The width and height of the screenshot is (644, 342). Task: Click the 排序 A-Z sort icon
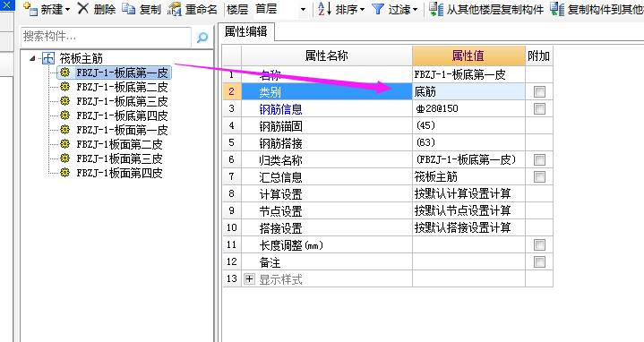[325, 9]
